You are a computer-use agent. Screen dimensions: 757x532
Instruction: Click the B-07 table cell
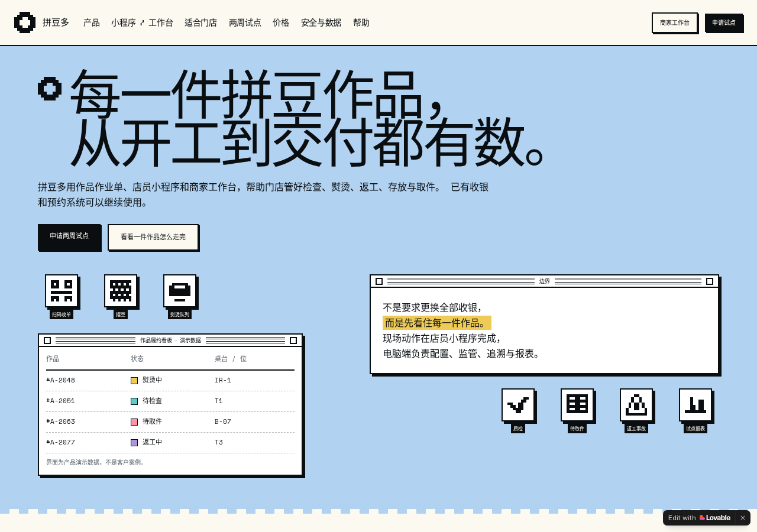(223, 421)
